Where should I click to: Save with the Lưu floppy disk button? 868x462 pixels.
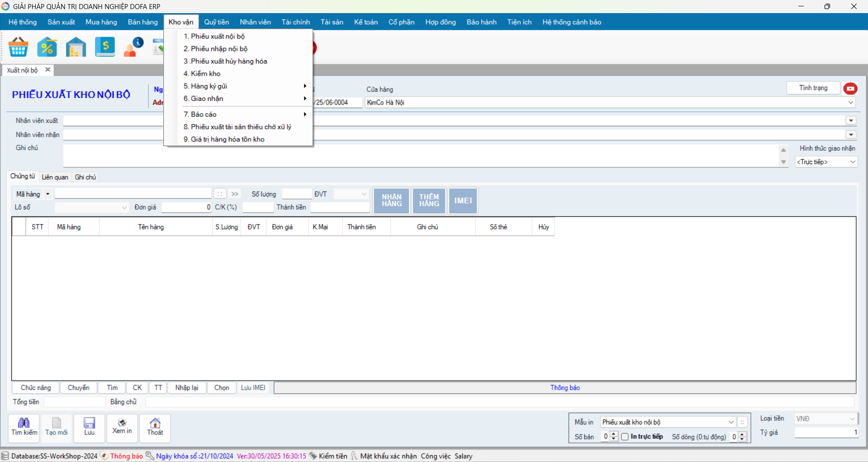coord(90,428)
